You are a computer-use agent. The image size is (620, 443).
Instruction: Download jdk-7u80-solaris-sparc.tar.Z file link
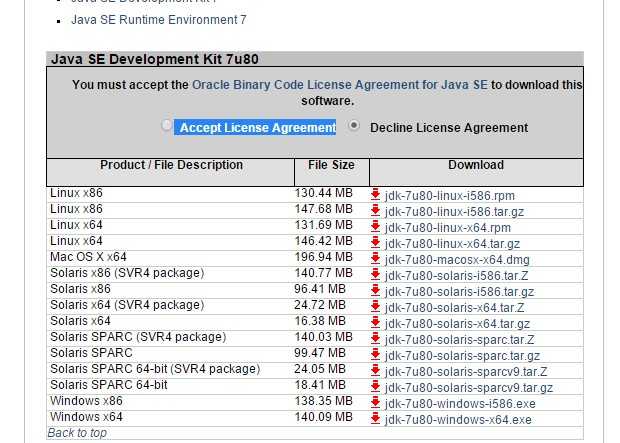459,340
